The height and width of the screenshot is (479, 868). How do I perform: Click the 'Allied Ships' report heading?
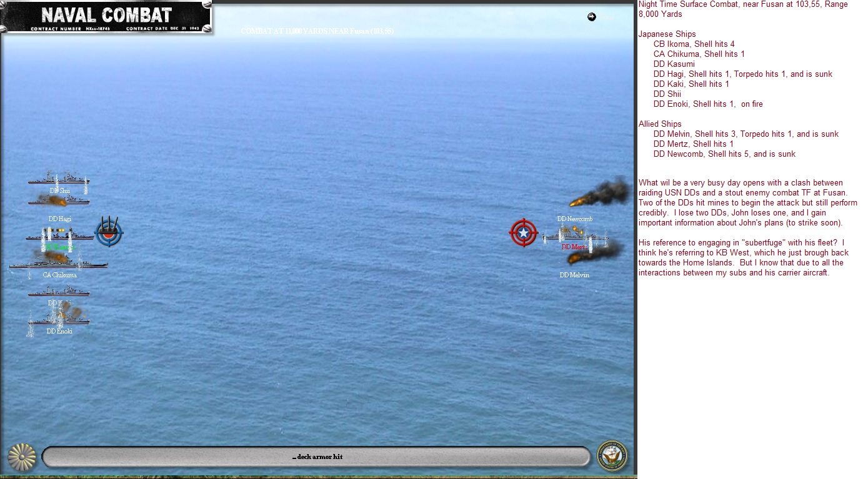(660, 124)
